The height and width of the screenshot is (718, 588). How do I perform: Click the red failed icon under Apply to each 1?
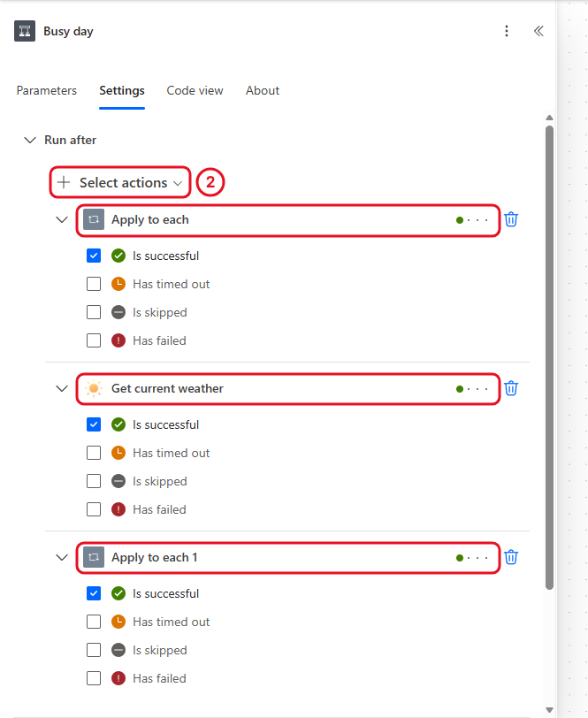(x=118, y=678)
